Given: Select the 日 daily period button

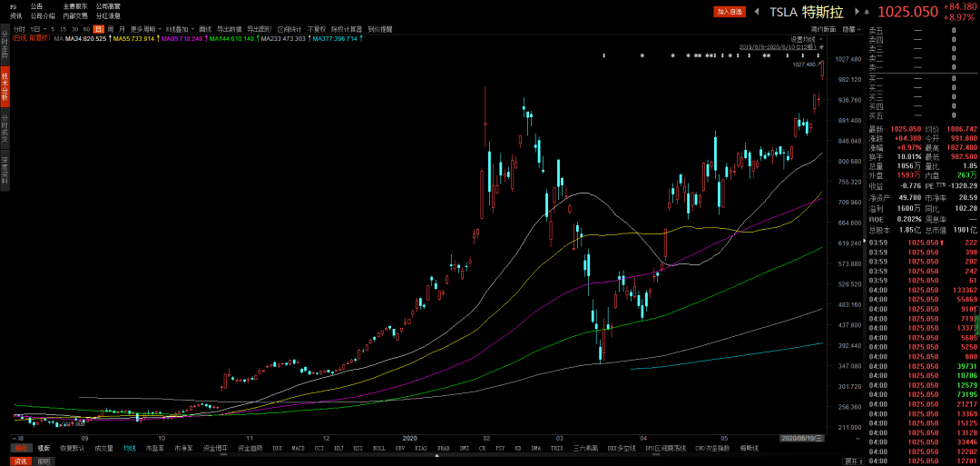Looking at the screenshot, I should (98, 29).
